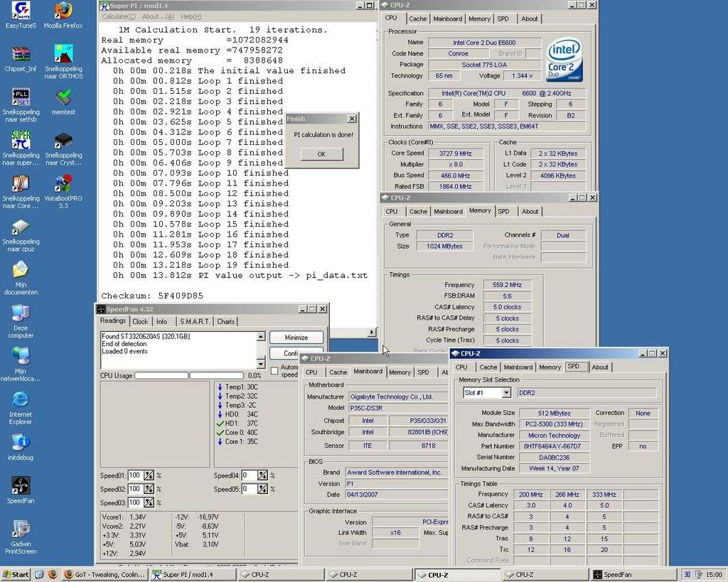The image size is (728, 582).
Task: Select the VistaBootPRO 3.3 desktop icon
Action: click(x=63, y=192)
